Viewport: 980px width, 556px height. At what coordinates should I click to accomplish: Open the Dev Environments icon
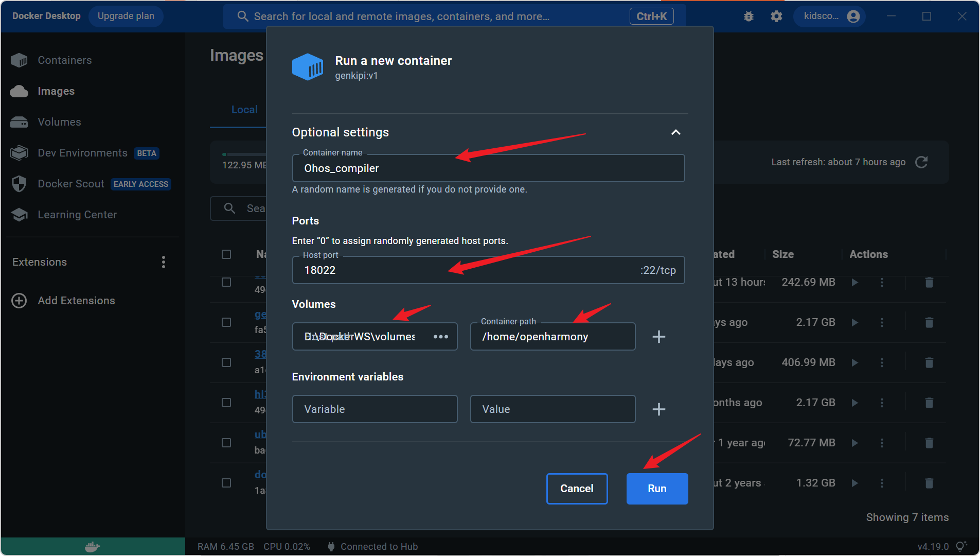[x=19, y=153]
